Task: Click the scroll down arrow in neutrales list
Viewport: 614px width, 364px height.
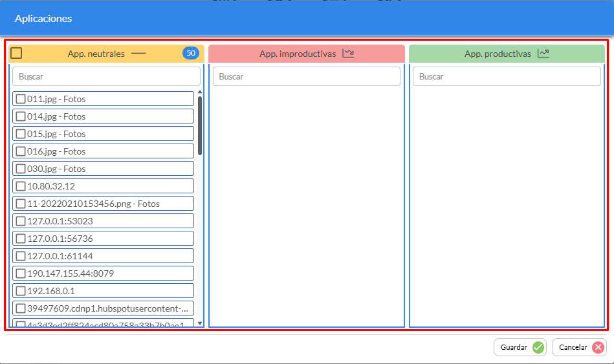Action: (x=200, y=323)
